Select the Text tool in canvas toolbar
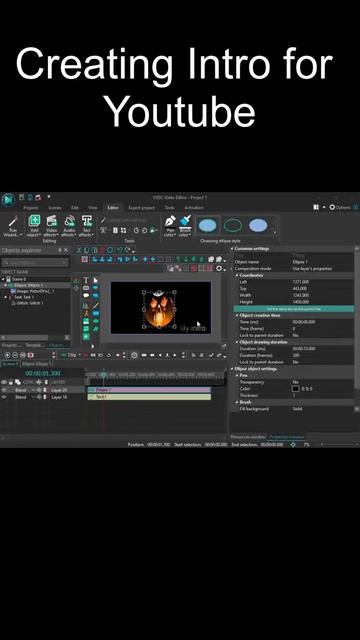Viewport: 360px width, 640px height. pyautogui.click(x=86, y=280)
